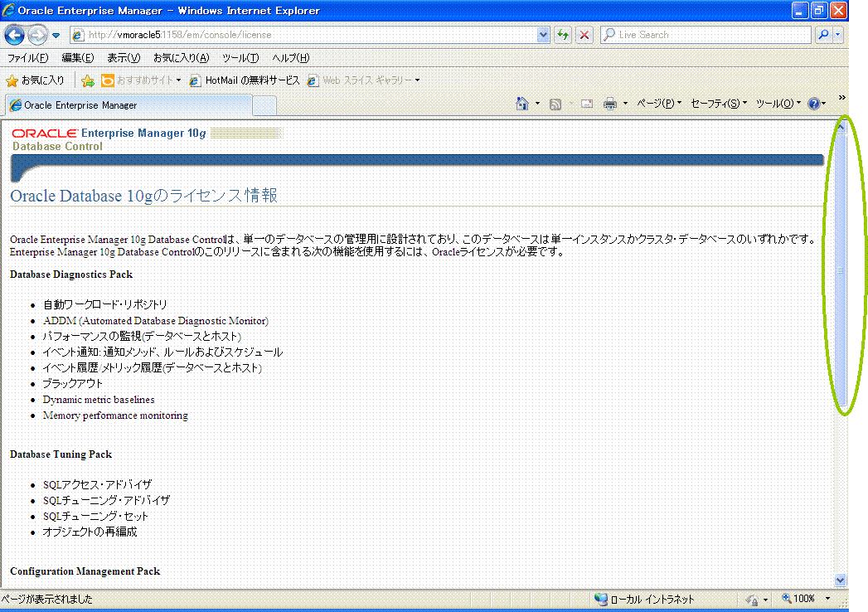Open the ファイル(F) menu
The width and height of the screenshot is (868, 612).
tap(27, 57)
